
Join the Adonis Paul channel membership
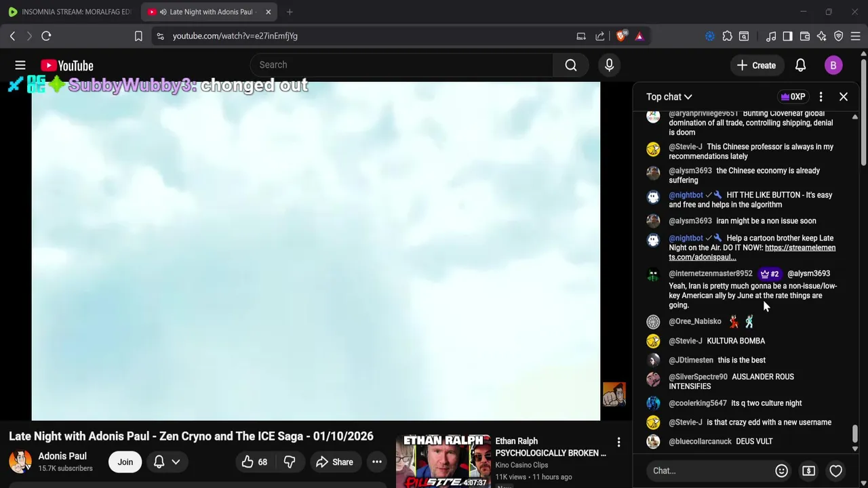[x=125, y=462]
